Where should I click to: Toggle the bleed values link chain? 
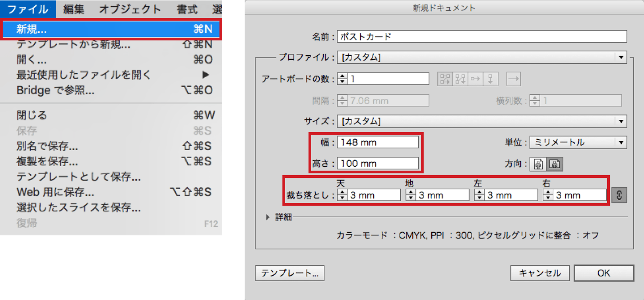pyautogui.click(x=618, y=194)
